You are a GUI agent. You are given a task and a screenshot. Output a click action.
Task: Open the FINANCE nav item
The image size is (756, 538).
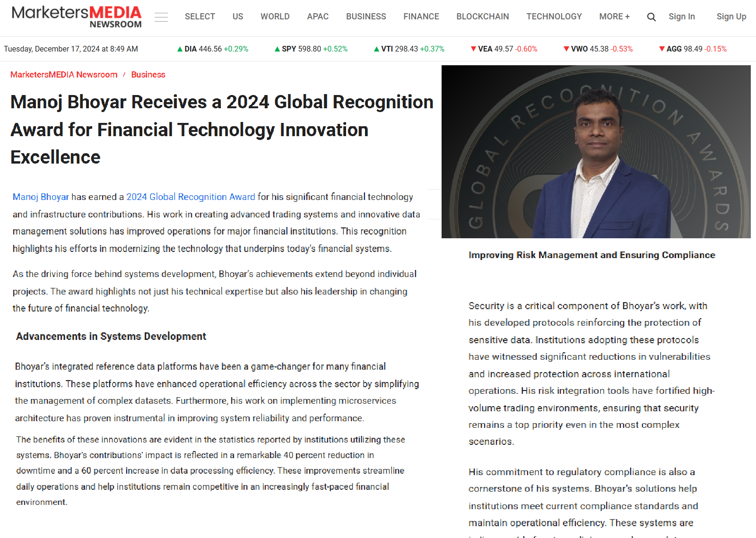[421, 17]
